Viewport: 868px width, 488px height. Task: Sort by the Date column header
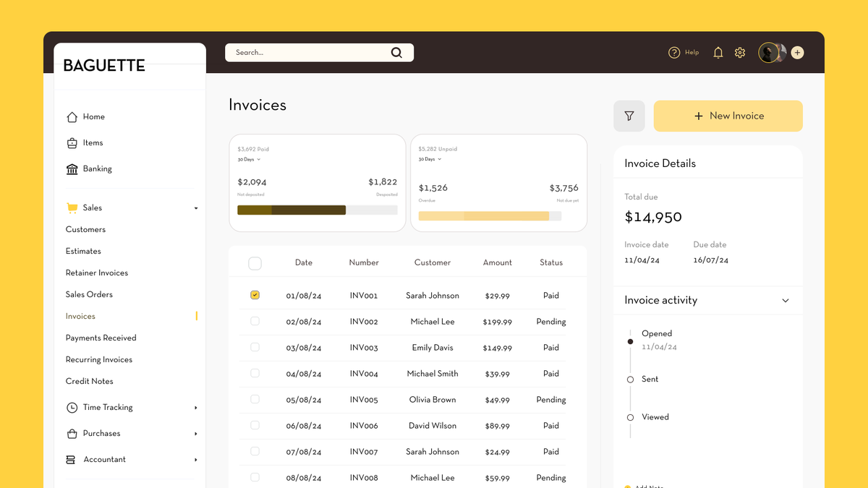304,263
